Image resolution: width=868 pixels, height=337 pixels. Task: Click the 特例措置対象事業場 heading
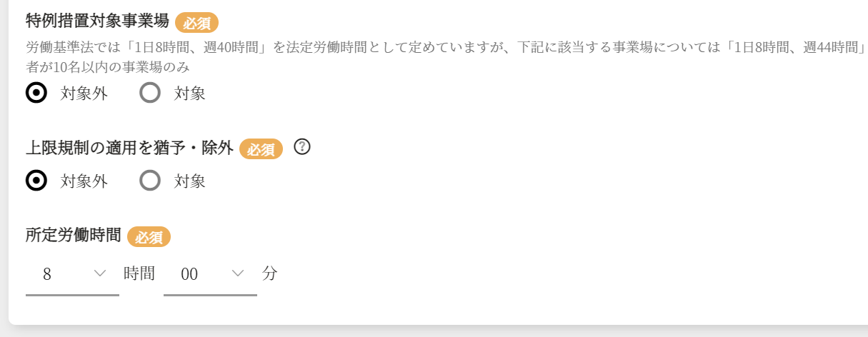click(97, 21)
